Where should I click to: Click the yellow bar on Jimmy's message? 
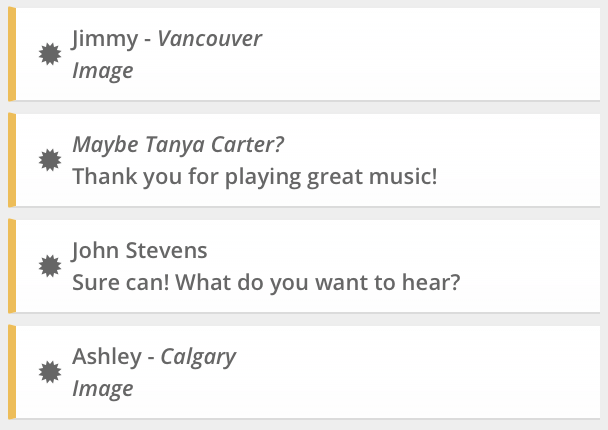[x=12, y=54]
